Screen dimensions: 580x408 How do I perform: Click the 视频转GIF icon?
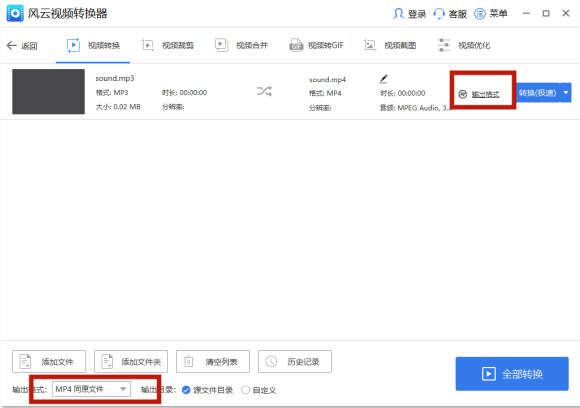click(x=296, y=45)
